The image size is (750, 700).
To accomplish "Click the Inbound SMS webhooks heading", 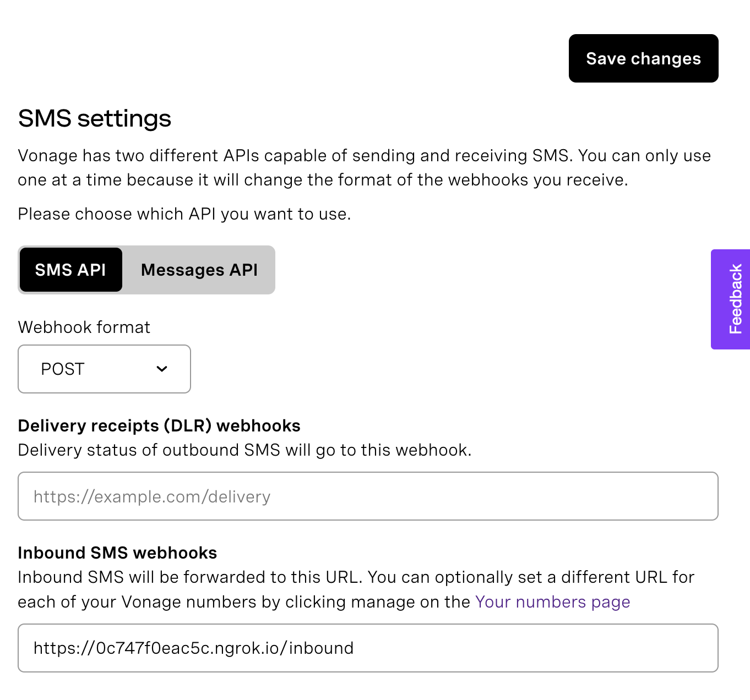I will (117, 553).
